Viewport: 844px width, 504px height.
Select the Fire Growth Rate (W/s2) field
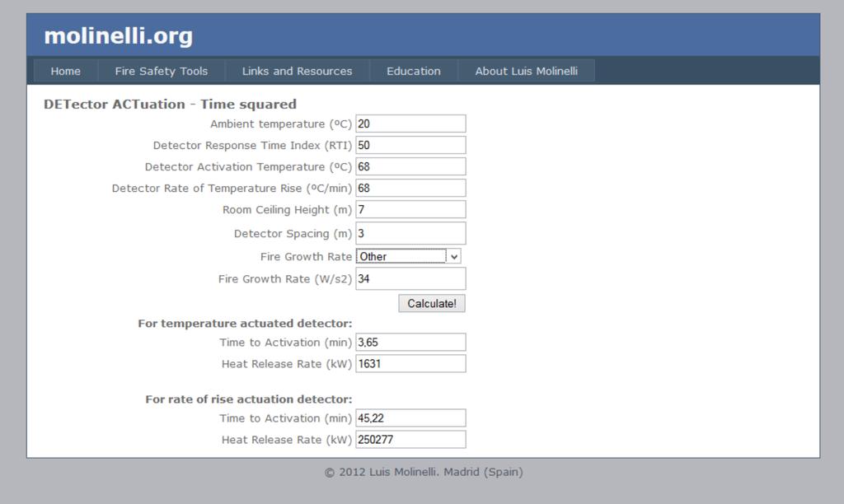click(x=410, y=278)
